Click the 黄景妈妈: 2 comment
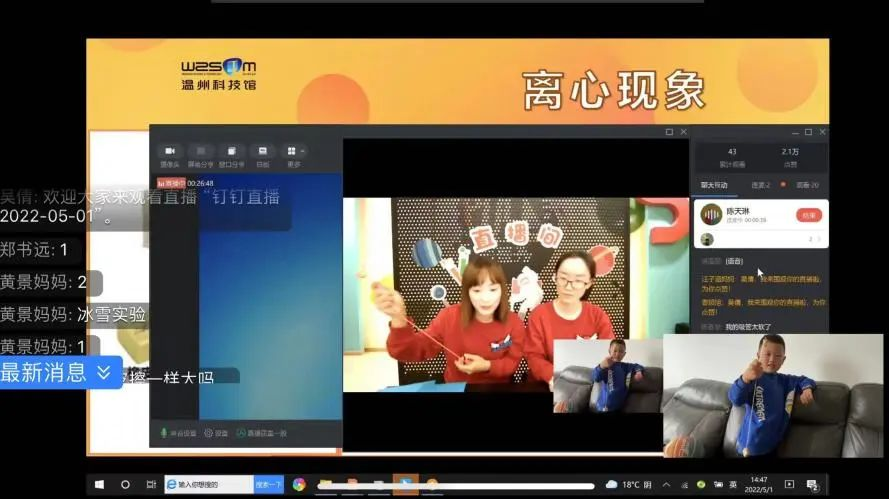Screen dimensions: 889x499 click(x=44, y=282)
